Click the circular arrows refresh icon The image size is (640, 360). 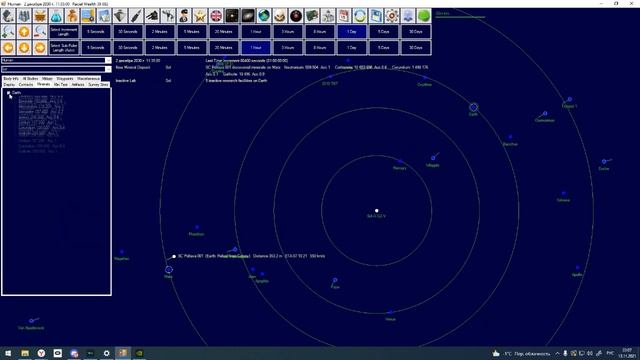(x=360, y=16)
